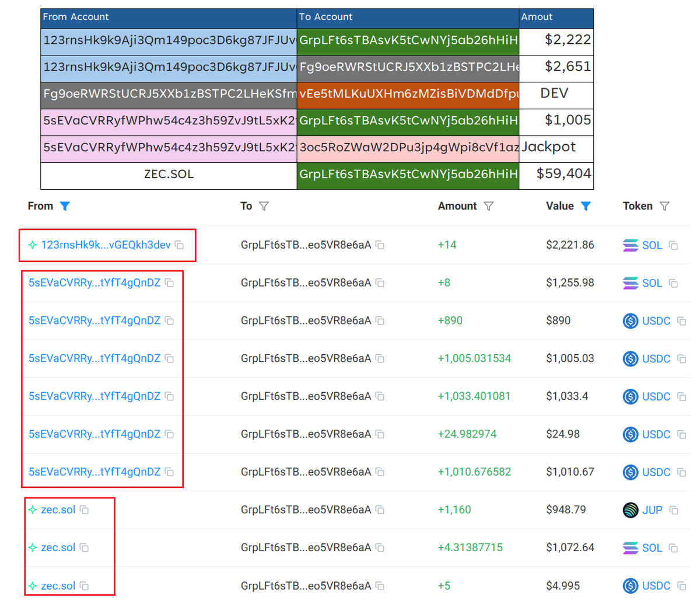The image size is (700, 610).
Task: Open the JUP token link
Action: (652, 510)
